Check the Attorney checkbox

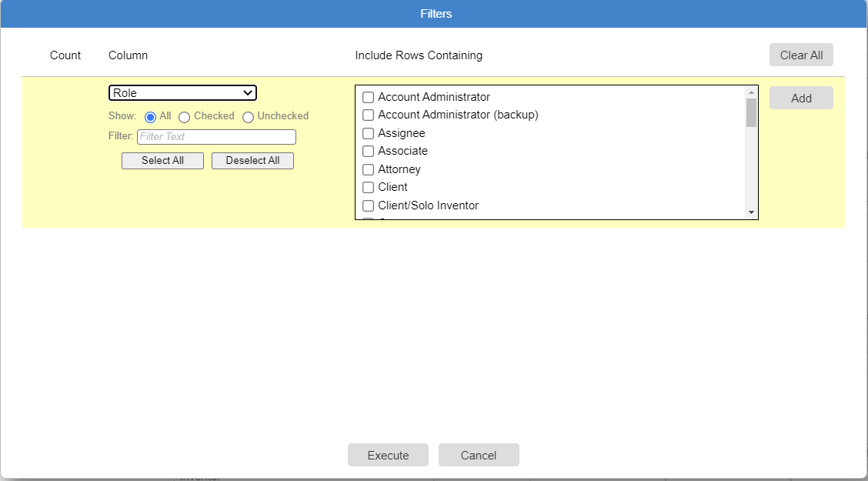pos(368,169)
